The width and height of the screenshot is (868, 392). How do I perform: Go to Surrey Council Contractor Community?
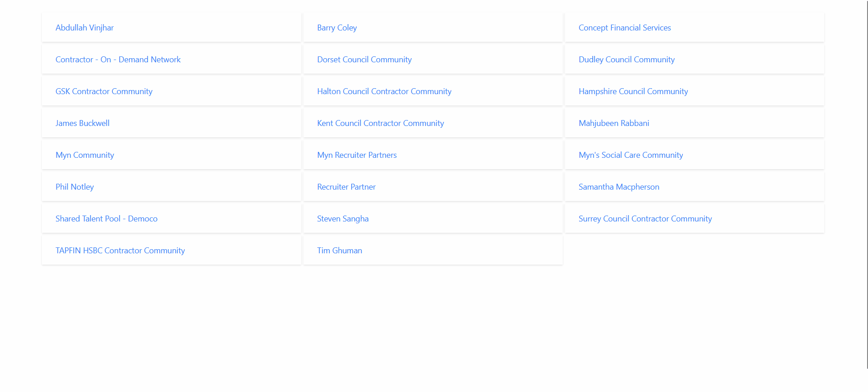click(x=645, y=219)
